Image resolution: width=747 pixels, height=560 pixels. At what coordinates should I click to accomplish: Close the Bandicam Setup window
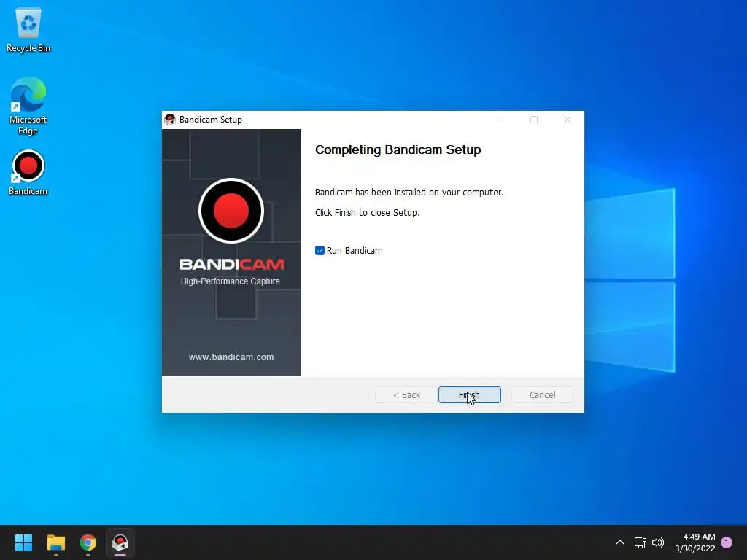[x=567, y=120]
